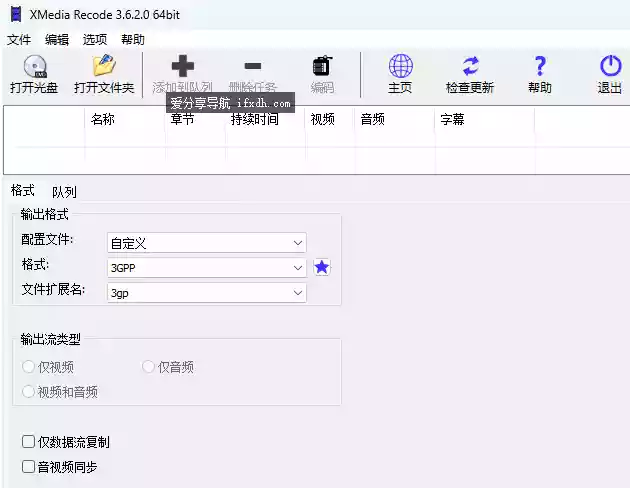The width and height of the screenshot is (630, 488).
Task: Click the XMedia Recode title bar app icon
Action: point(16,14)
